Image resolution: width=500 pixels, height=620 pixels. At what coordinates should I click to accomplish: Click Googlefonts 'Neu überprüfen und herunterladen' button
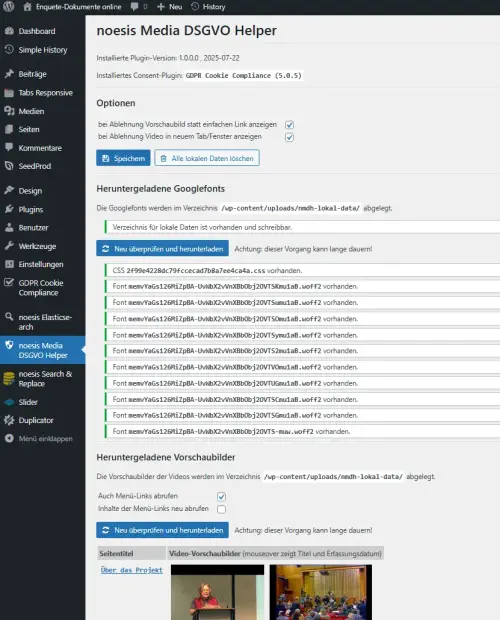coord(162,249)
